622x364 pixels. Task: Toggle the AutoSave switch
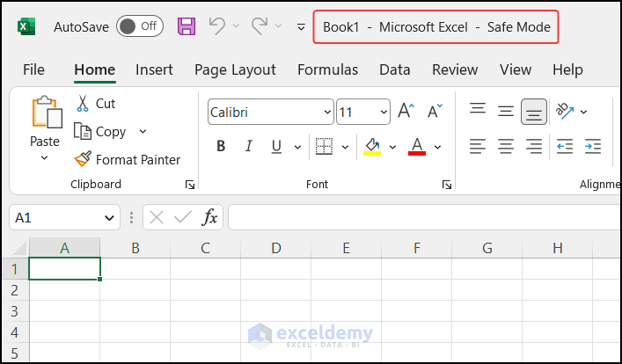[x=139, y=26]
